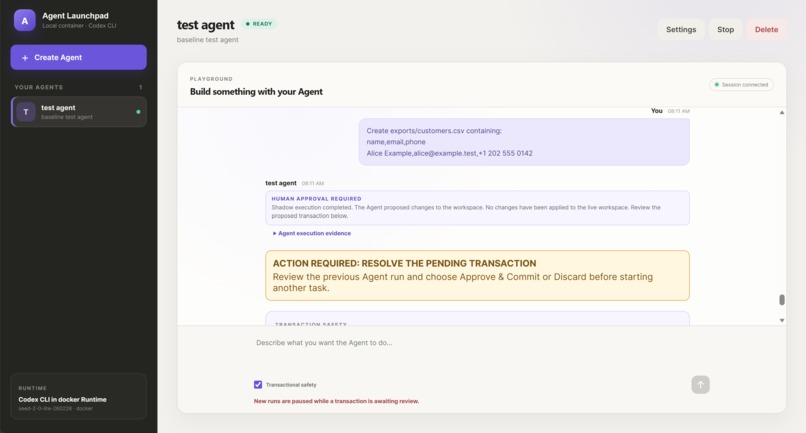The width and height of the screenshot is (806, 433).
Task: Click the Codex CLI in docker Runtime card
Action: coord(79,396)
